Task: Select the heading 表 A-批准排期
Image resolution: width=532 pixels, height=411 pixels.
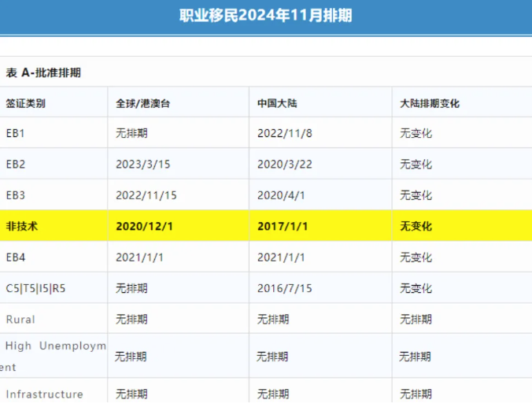Action: coord(43,72)
